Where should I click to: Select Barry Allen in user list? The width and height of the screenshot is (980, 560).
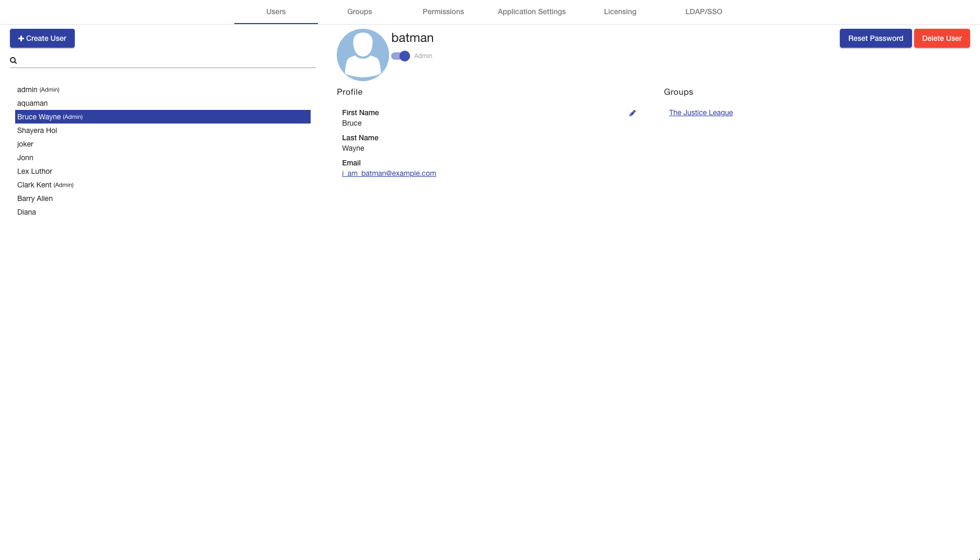coord(163,198)
